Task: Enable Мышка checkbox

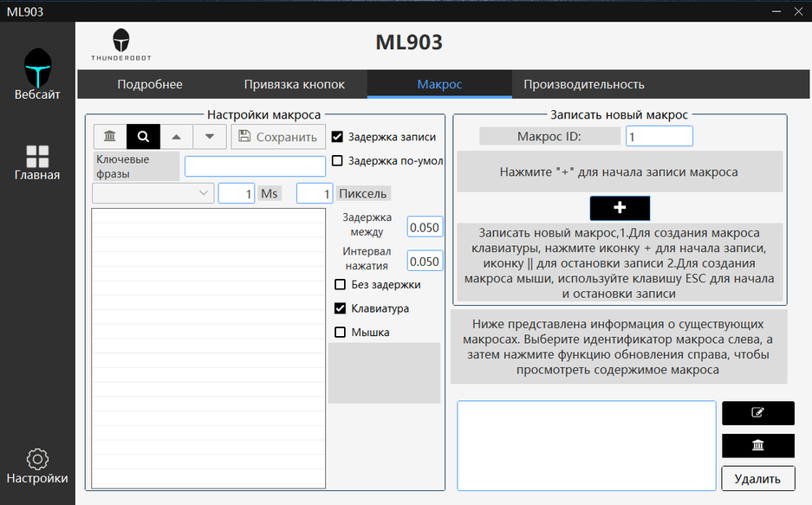Action: pos(341,332)
